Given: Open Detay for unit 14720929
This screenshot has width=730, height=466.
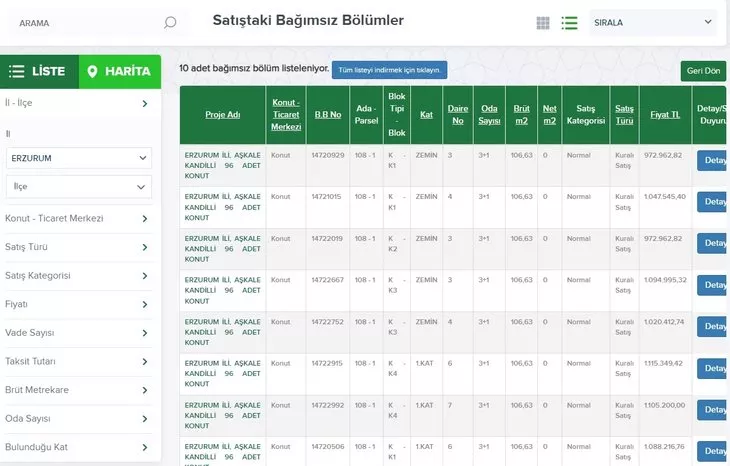Looking at the screenshot, I should click(x=714, y=161).
